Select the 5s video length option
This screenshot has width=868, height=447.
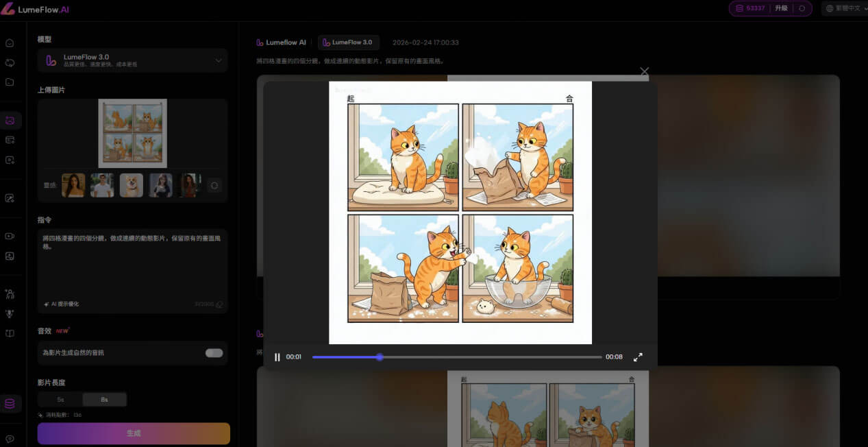point(60,400)
